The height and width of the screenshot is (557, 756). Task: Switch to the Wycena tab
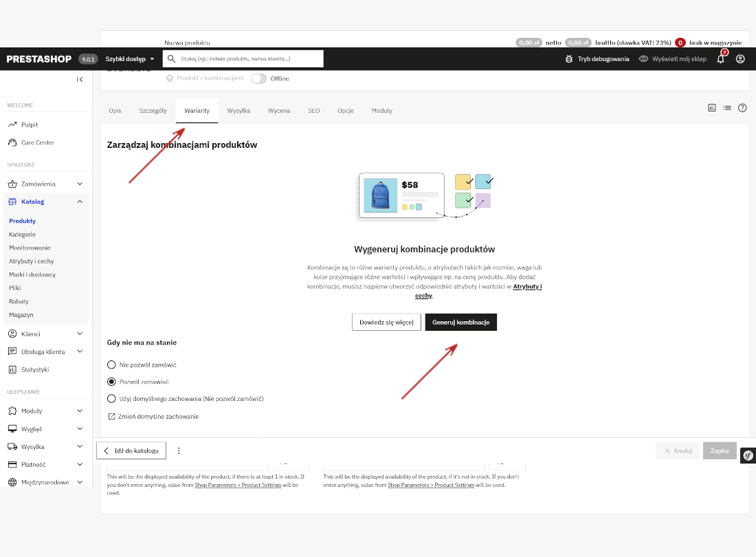(x=278, y=111)
